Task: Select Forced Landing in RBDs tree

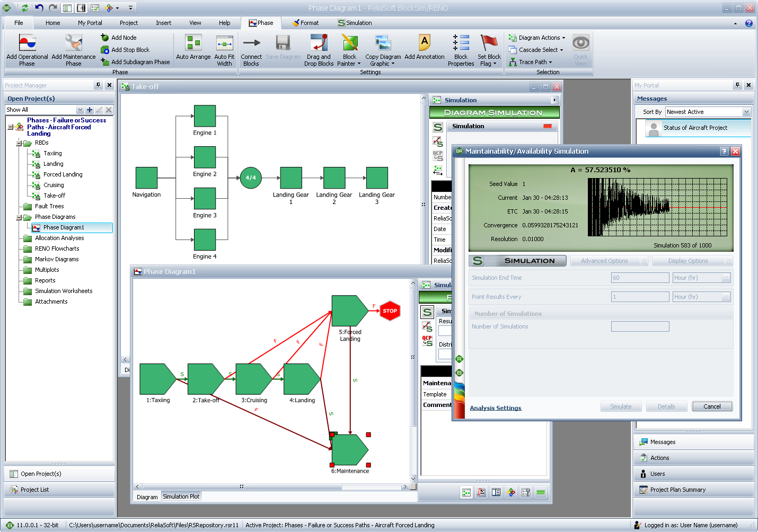Action: point(63,174)
